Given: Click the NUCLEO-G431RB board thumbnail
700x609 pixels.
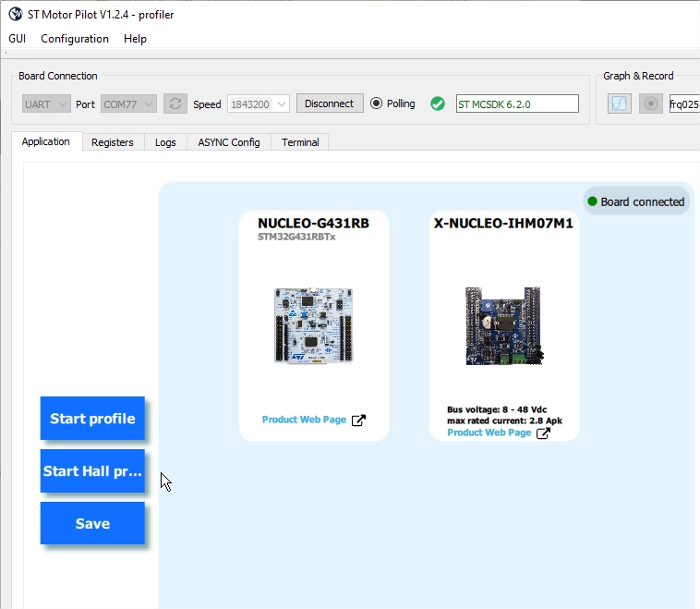Looking at the screenshot, I should [313, 325].
